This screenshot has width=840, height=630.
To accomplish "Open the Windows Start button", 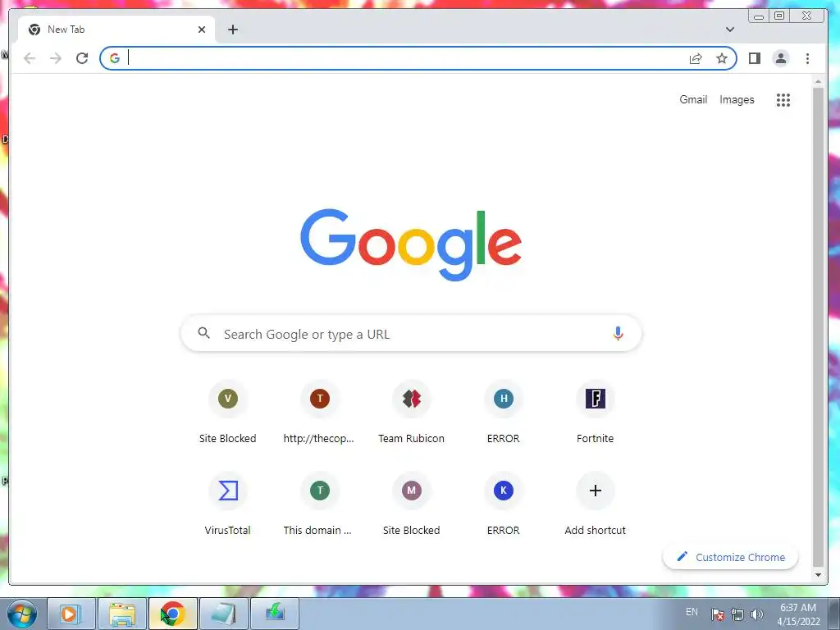I will coord(21,614).
